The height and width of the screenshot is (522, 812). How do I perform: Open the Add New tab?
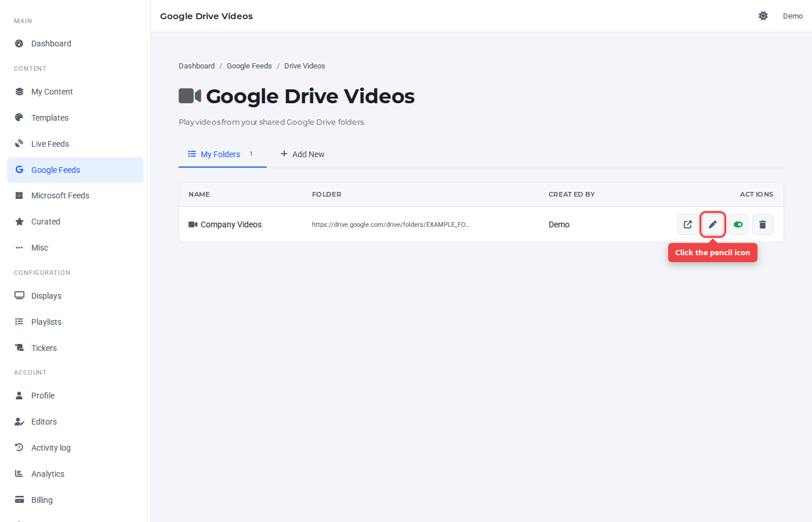point(303,154)
